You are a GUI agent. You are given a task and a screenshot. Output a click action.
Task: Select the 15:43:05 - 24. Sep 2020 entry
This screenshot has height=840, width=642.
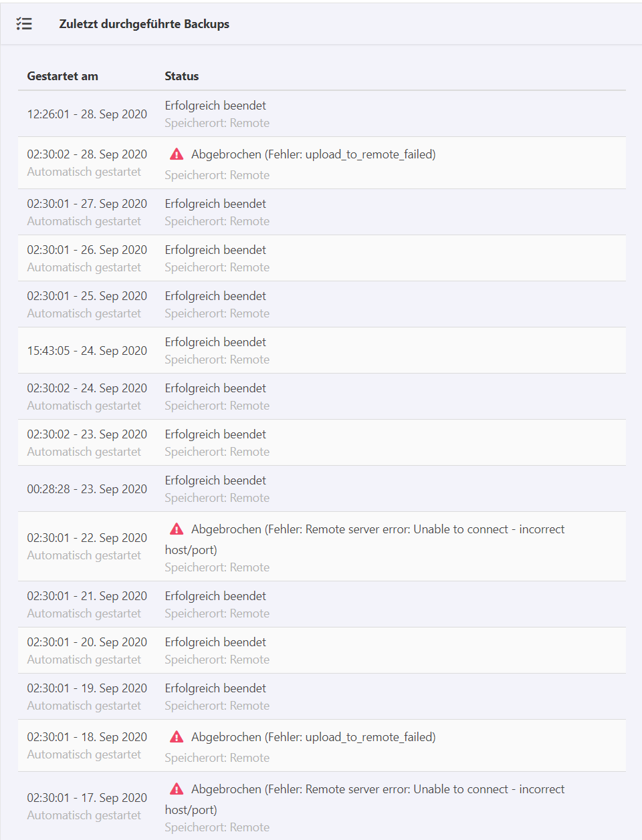pyautogui.click(x=87, y=351)
